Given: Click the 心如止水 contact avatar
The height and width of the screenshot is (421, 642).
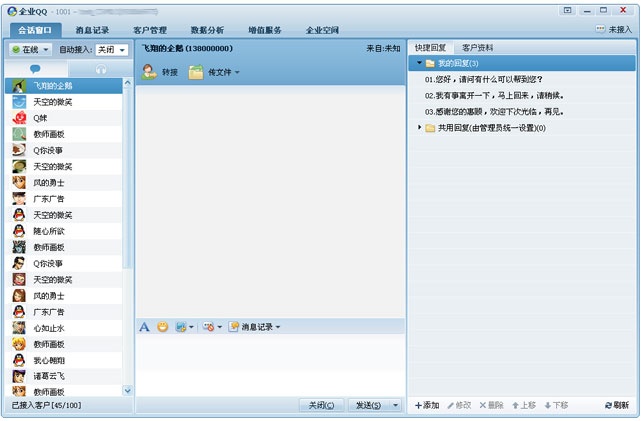Looking at the screenshot, I should (x=19, y=328).
